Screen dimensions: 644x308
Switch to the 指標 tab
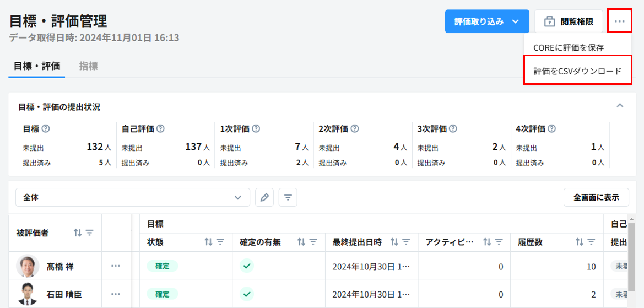[x=88, y=66]
